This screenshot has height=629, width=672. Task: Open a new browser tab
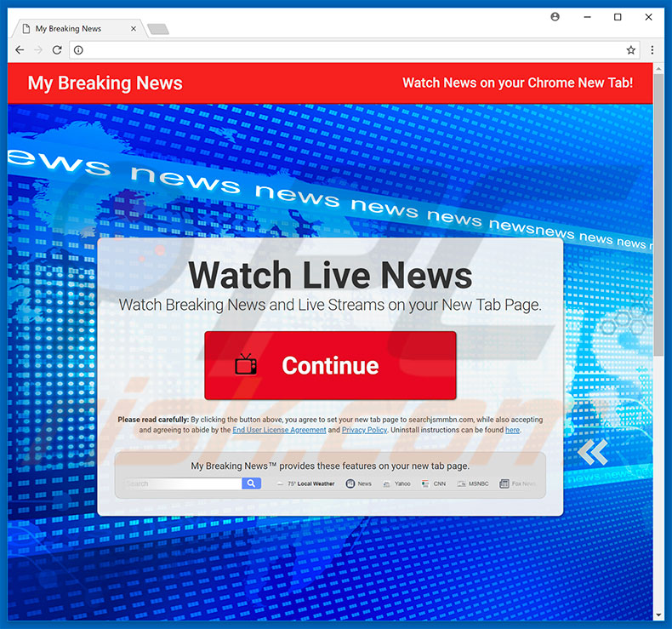pos(158,29)
